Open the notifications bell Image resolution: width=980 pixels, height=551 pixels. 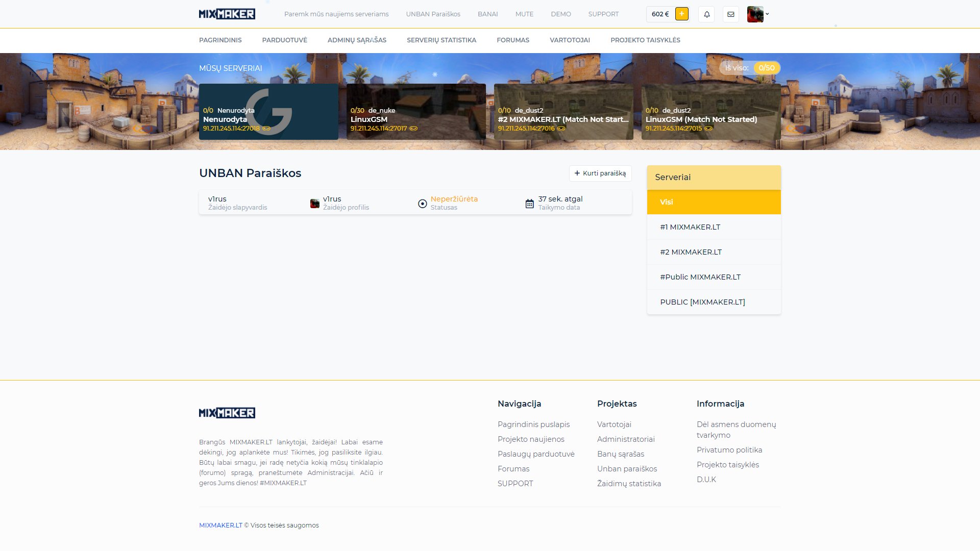[706, 14]
